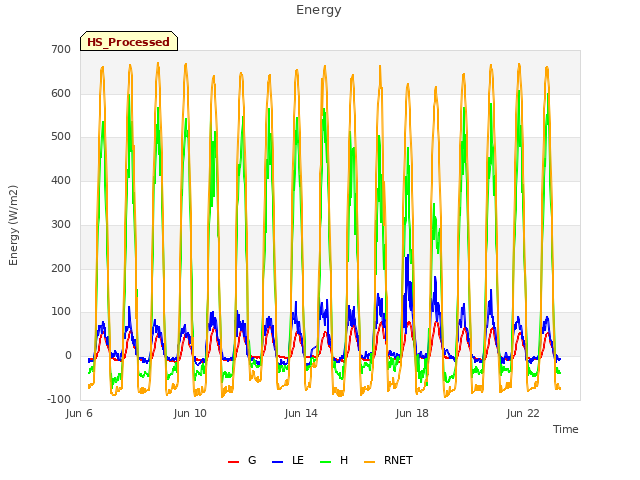Click the 200 y-axis tick label
640x480 pixels.
pyautogui.click(x=61, y=268)
